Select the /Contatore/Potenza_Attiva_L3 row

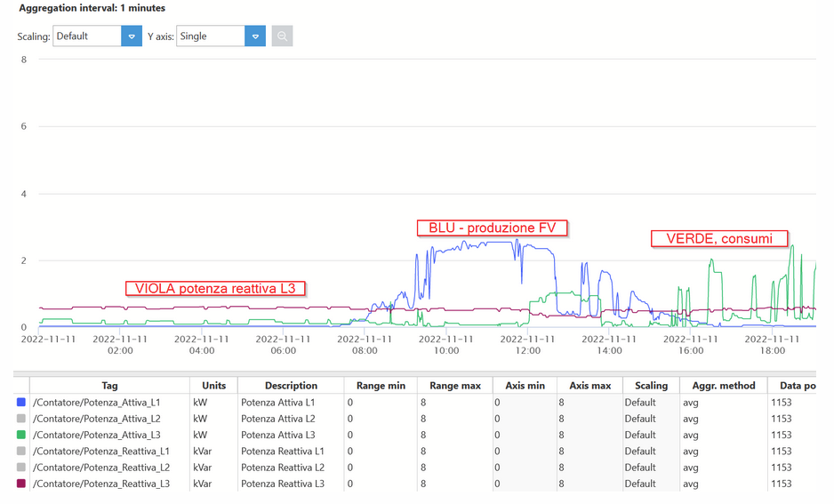point(98,435)
